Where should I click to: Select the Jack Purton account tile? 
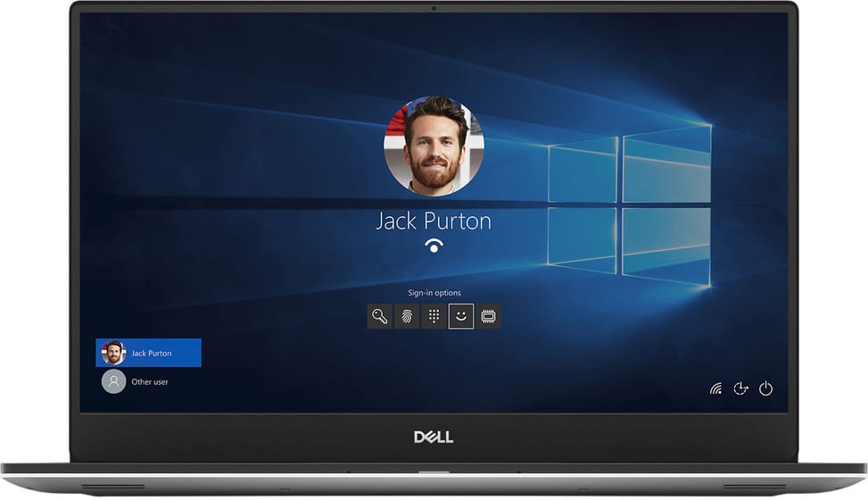(x=148, y=353)
